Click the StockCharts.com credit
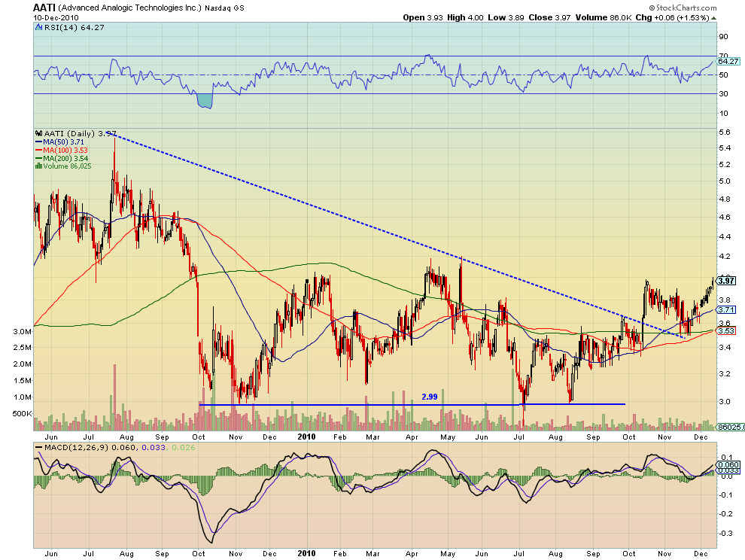Screen dimensions: 745x560 point(683,8)
